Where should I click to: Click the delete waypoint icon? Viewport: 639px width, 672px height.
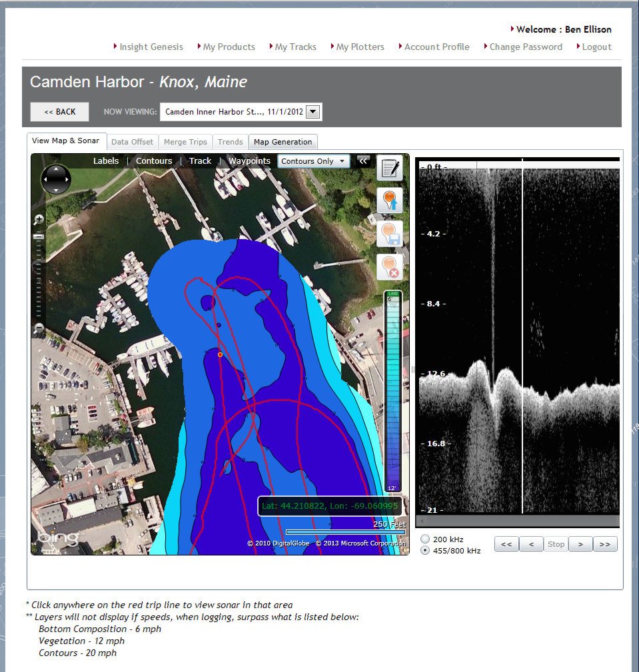[390, 267]
